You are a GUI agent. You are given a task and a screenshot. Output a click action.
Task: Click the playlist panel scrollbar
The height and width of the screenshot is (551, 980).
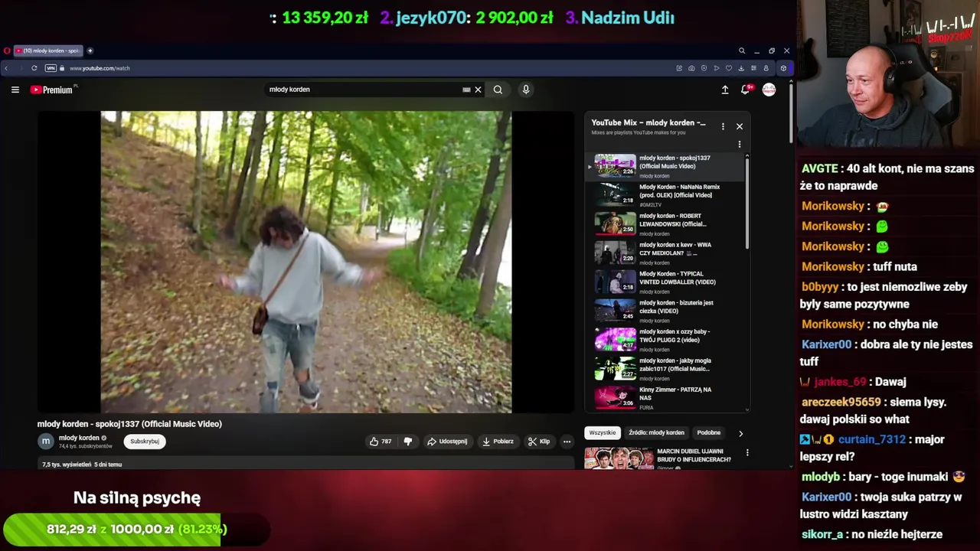tap(746, 203)
